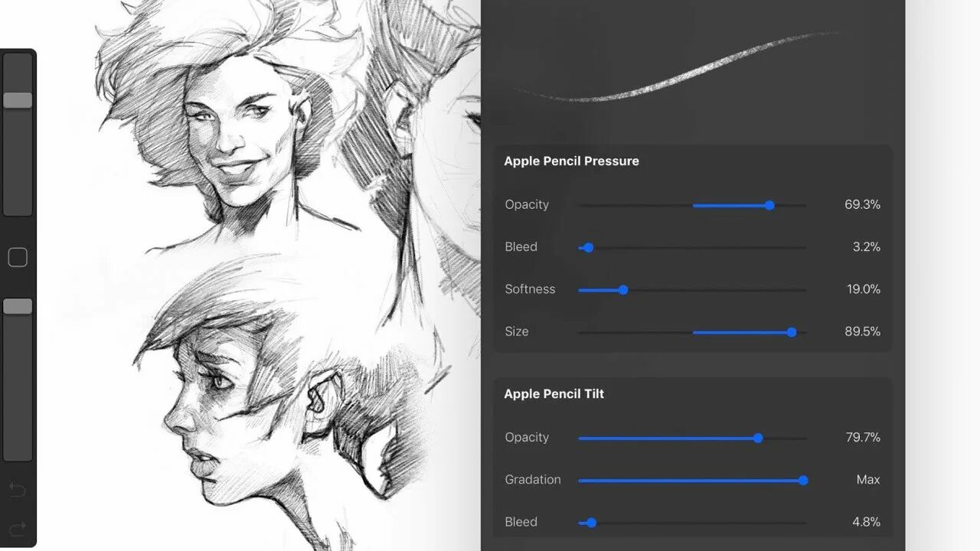Tap the brush stroke preview area
Screen dimensions: 980x551
pos(693,69)
